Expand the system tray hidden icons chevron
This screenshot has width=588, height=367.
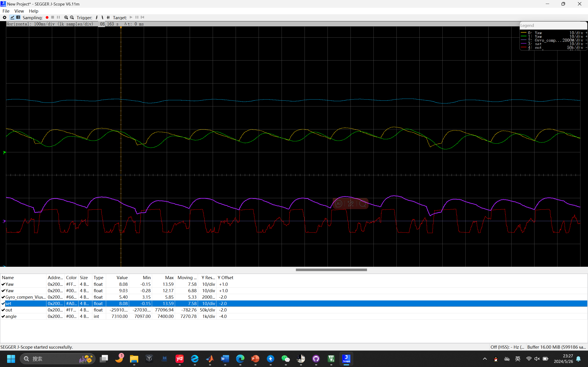click(x=485, y=359)
